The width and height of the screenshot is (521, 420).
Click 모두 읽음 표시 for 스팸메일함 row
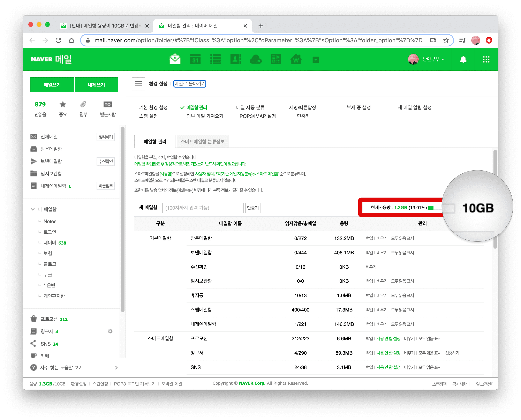click(x=402, y=310)
